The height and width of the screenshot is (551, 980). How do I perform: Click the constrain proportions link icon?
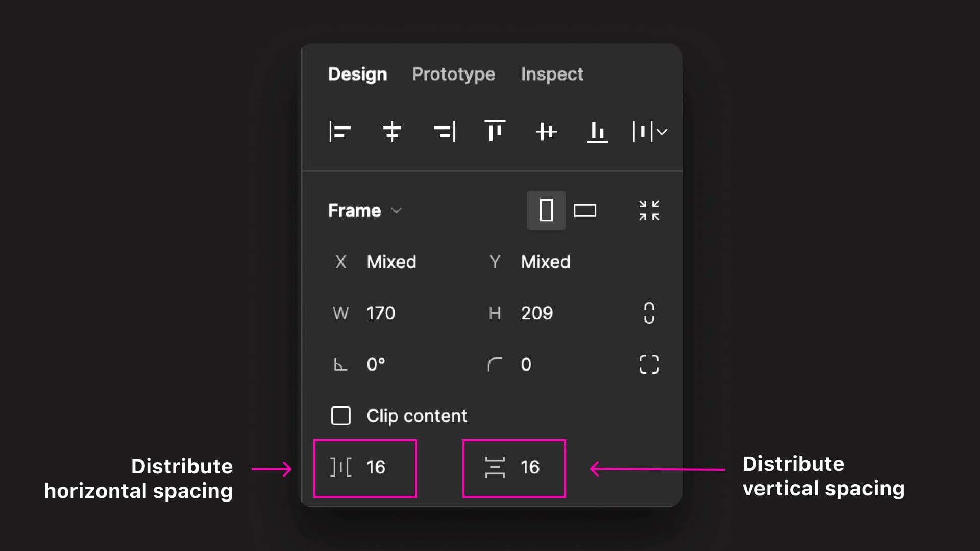point(648,313)
